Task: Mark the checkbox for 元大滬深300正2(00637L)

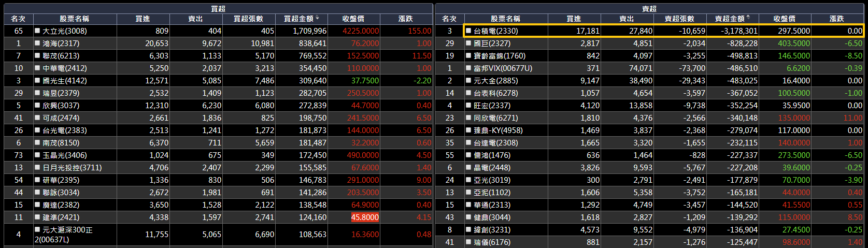Action: point(37,229)
